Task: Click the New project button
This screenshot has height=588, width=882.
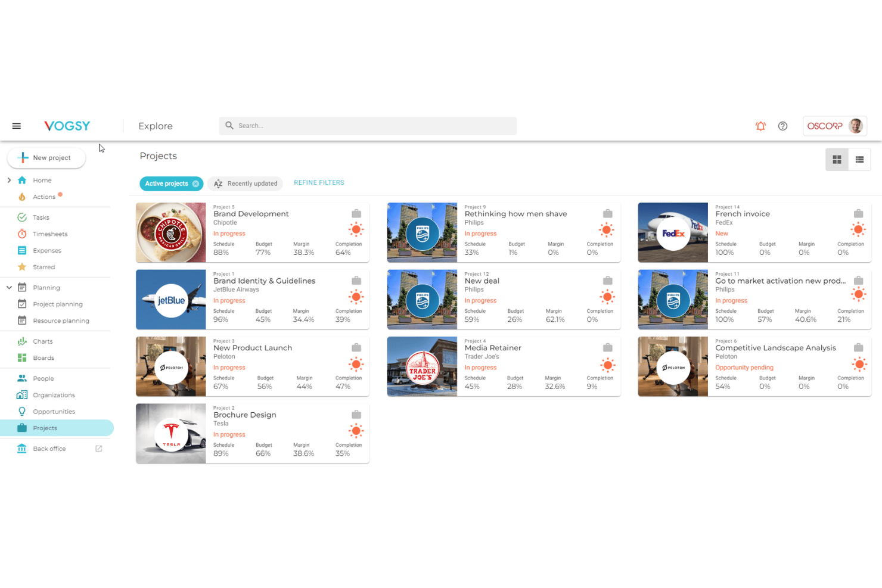Action: (46, 158)
